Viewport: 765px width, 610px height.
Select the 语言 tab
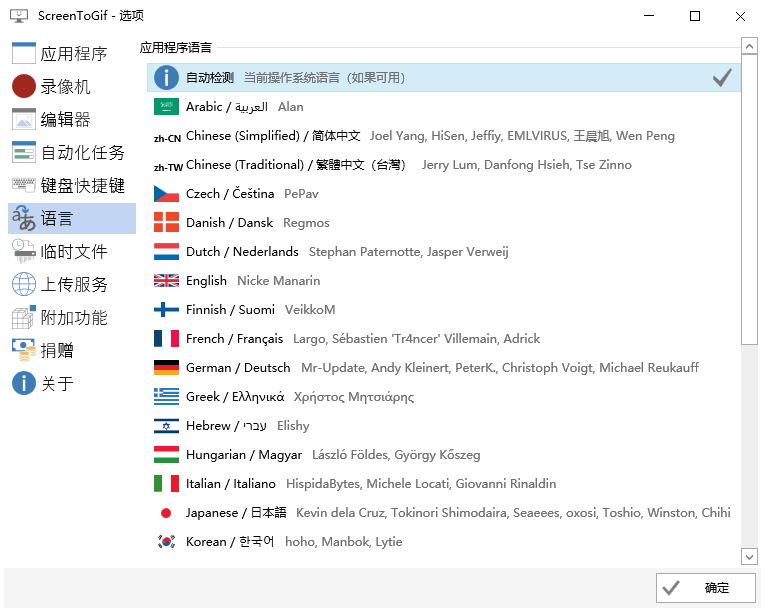point(72,218)
